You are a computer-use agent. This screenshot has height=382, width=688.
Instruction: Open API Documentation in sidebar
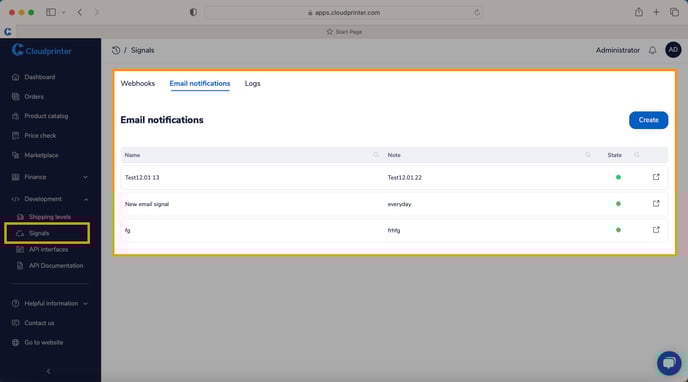pyautogui.click(x=56, y=266)
